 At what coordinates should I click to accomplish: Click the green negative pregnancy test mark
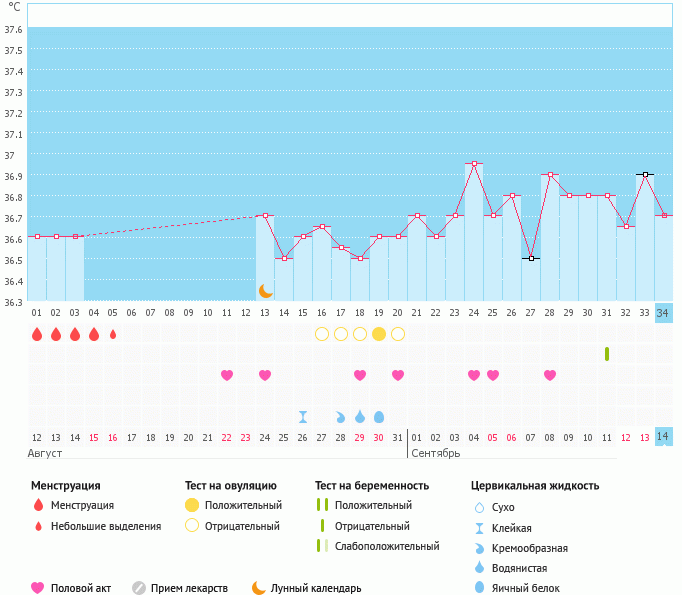click(607, 354)
